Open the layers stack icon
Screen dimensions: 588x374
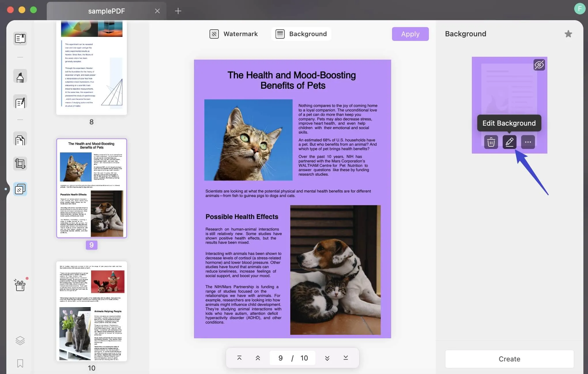20,341
